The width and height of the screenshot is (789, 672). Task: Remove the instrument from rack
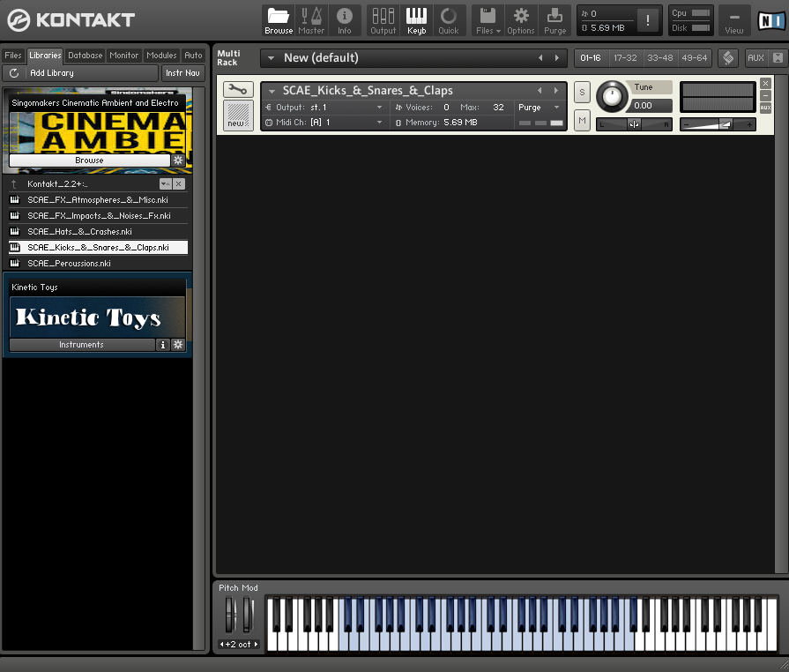(765, 84)
